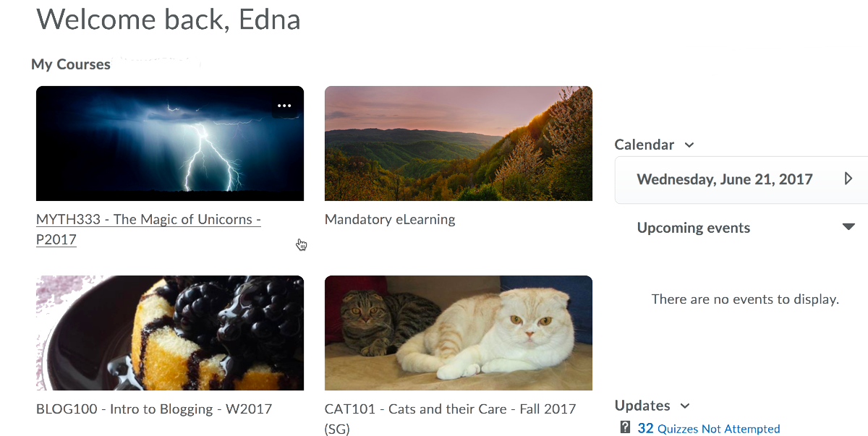Open the three-dot menu on MYTH333 course tile
868x436 pixels.
coord(284,106)
